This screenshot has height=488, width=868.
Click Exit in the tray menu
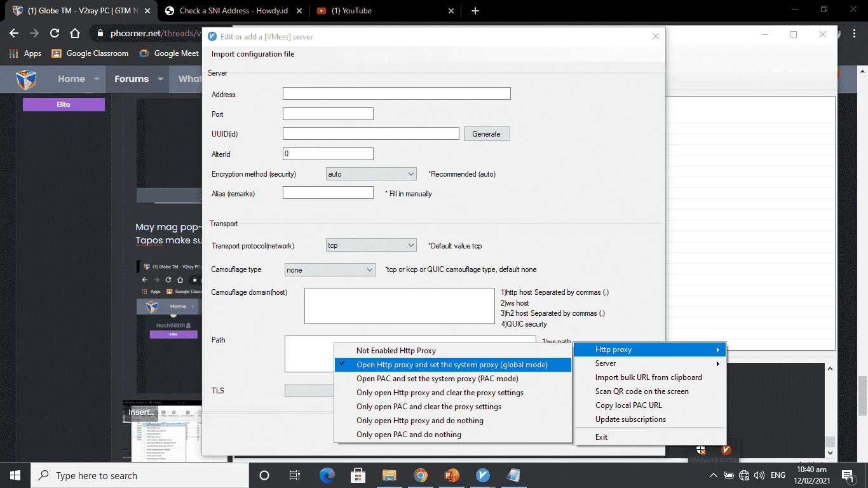650,437
